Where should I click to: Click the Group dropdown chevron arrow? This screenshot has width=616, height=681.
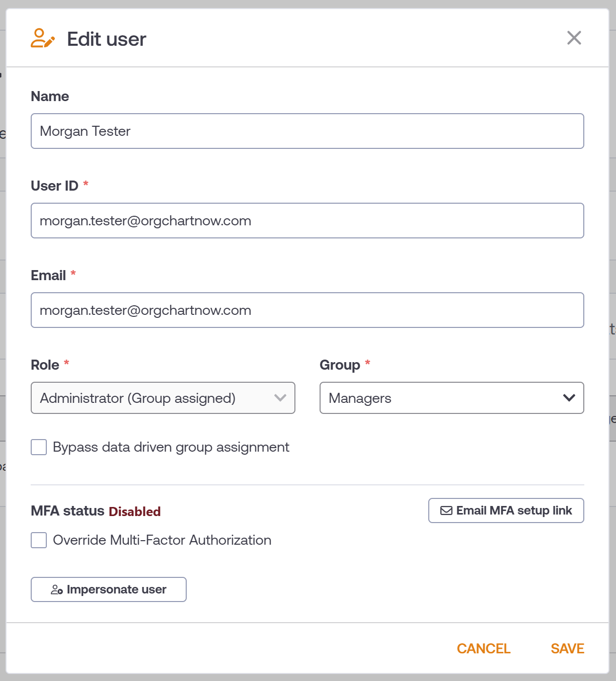tap(569, 398)
